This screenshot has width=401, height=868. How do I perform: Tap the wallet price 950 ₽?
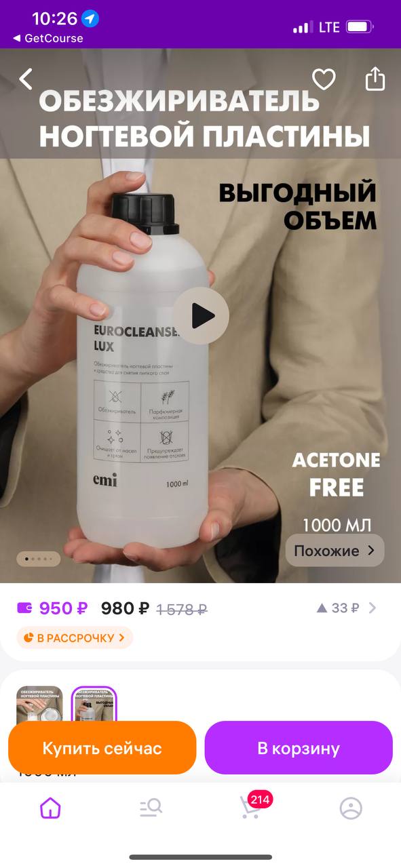point(63,608)
